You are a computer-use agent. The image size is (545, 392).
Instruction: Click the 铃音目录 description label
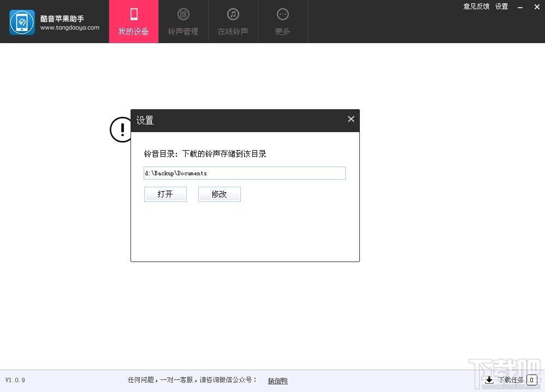pyautogui.click(x=205, y=153)
